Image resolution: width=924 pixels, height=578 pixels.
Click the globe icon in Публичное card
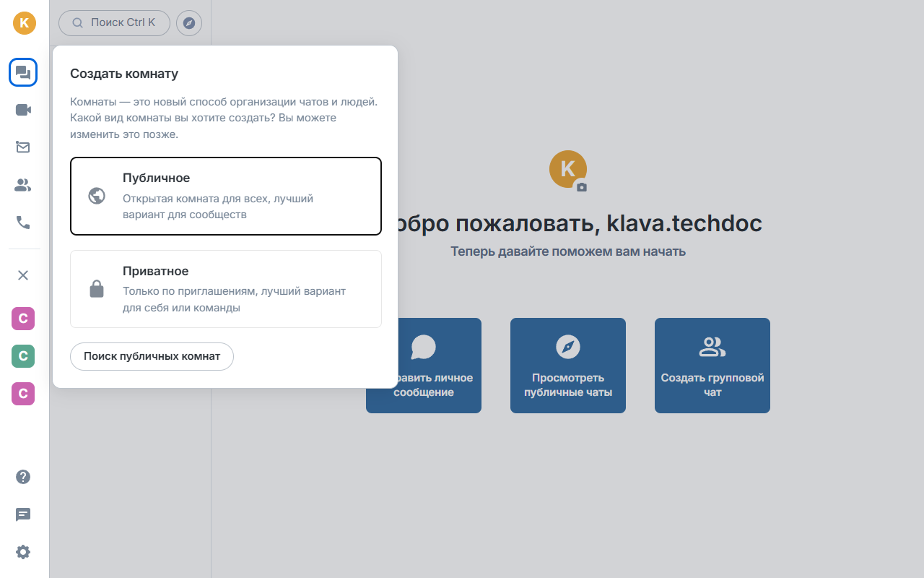(x=97, y=196)
